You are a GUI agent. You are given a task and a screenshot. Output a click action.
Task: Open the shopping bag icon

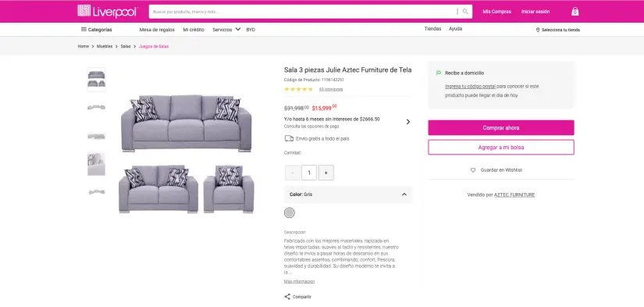click(575, 12)
